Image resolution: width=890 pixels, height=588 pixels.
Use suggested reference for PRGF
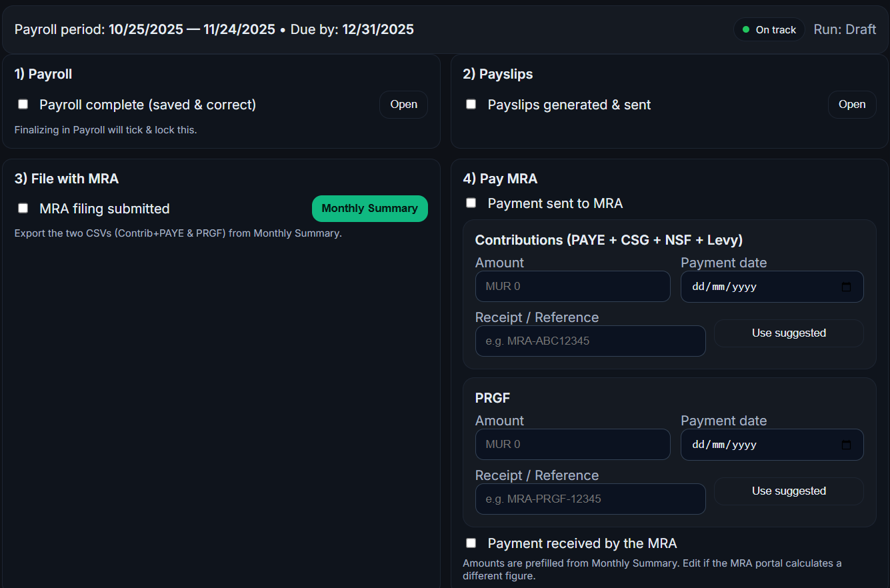pyautogui.click(x=789, y=491)
